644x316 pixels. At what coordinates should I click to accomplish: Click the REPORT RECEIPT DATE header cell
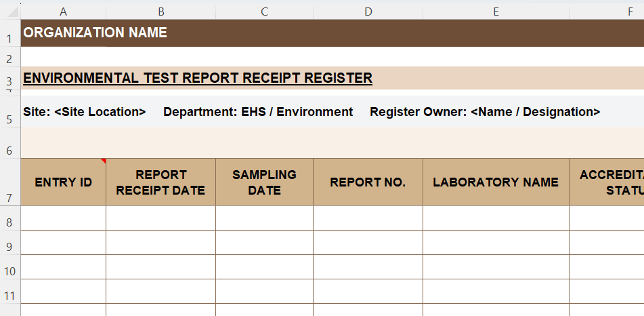[x=160, y=182]
